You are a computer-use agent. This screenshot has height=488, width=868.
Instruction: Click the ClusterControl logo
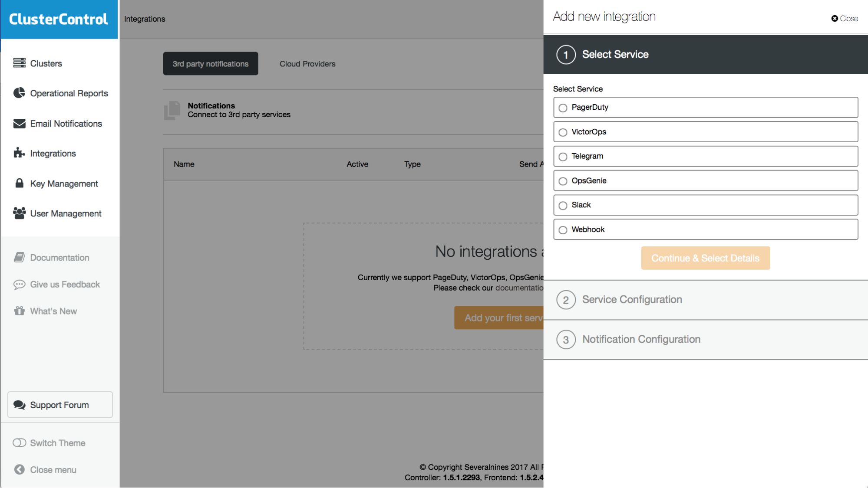(x=59, y=19)
